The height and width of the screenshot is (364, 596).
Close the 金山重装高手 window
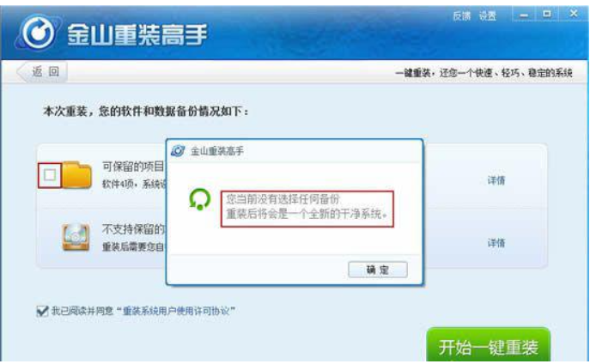(x=573, y=14)
